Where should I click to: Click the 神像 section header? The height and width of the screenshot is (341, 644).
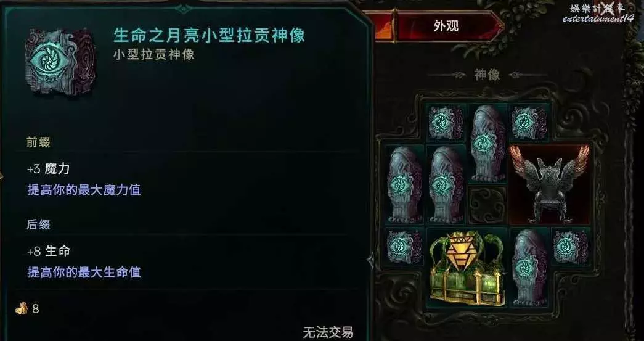pos(487,75)
